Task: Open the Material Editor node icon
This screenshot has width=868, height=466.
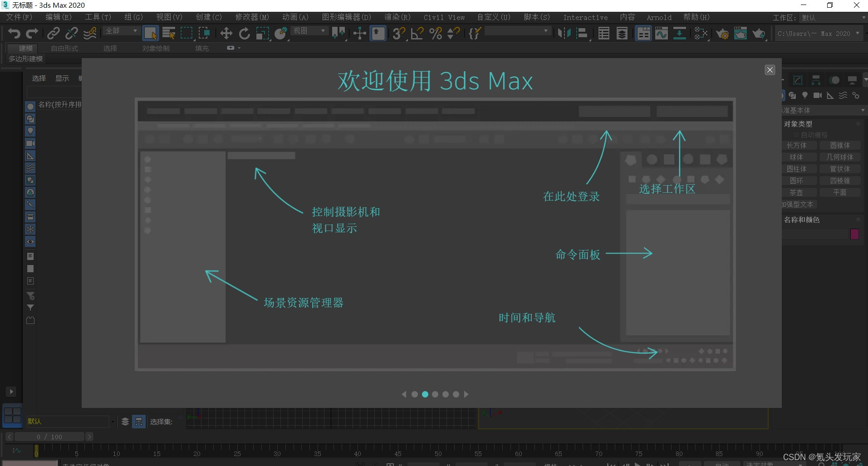Action: tap(701, 33)
